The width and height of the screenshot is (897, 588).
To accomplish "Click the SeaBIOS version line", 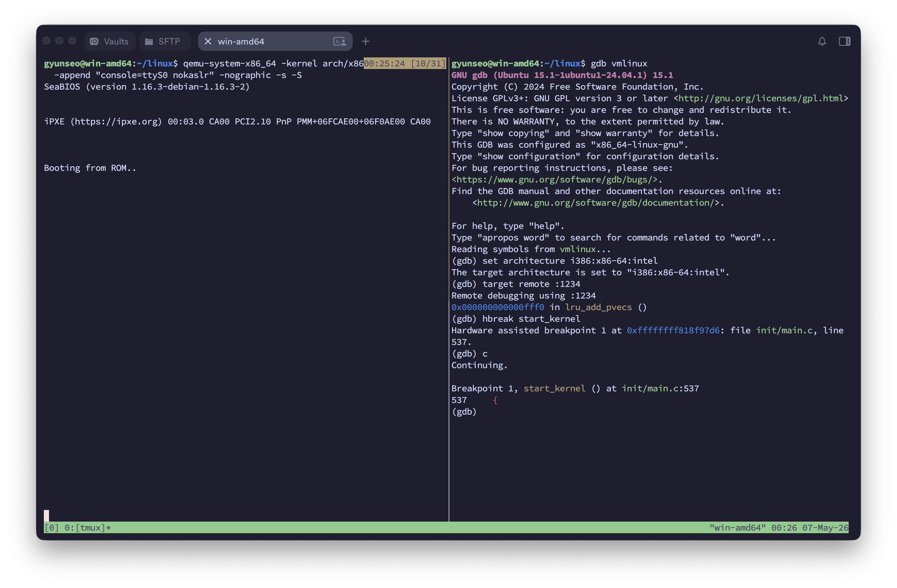I will tap(147, 87).
